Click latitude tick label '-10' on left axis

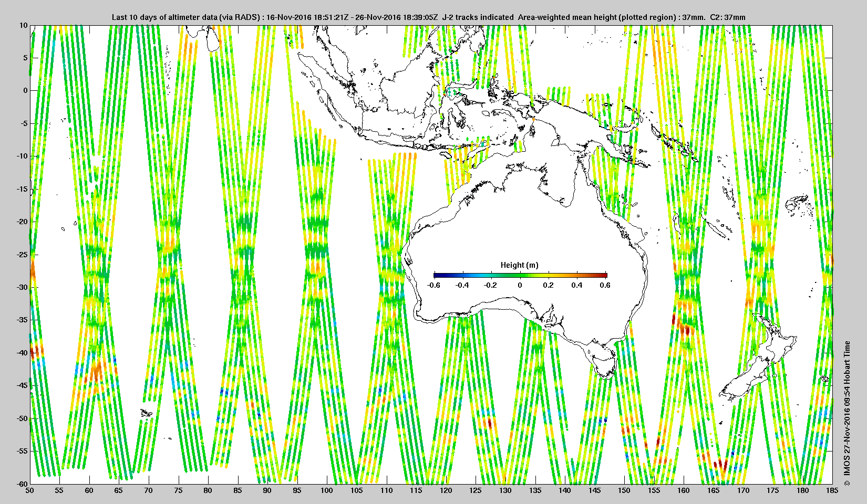click(x=22, y=156)
